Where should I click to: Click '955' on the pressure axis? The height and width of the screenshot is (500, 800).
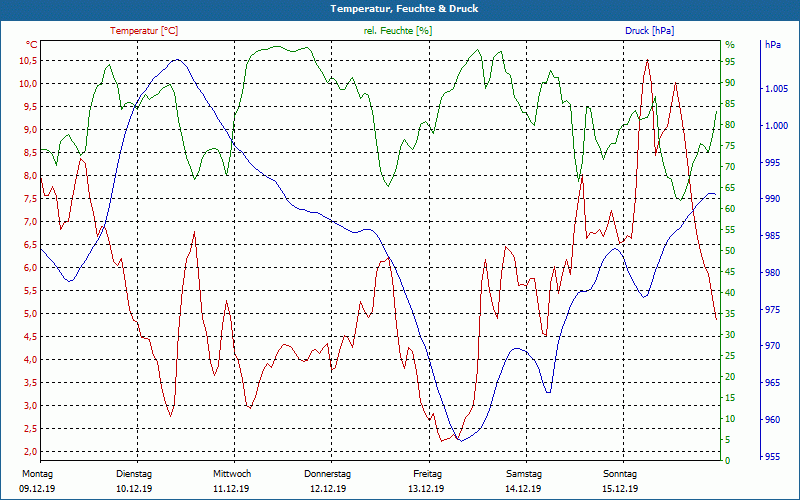point(773,457)
